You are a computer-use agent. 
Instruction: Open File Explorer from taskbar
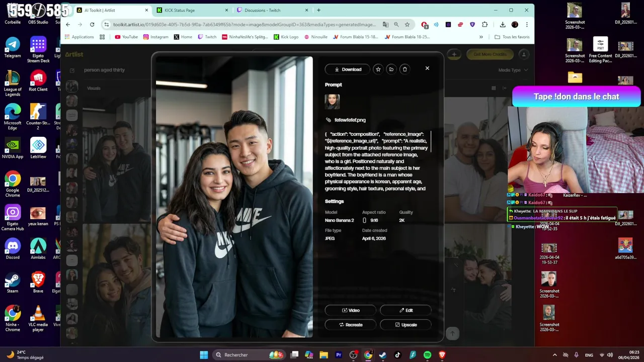pos(324,355)
